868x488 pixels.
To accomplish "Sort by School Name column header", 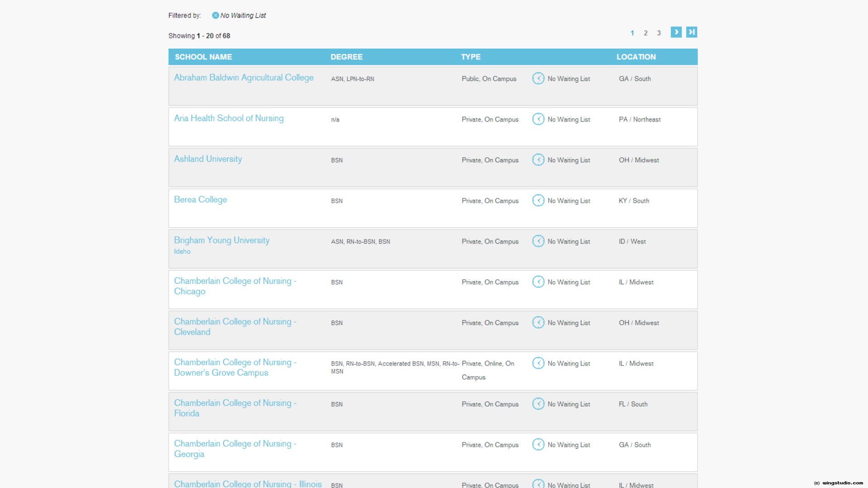I will [203, 57].
